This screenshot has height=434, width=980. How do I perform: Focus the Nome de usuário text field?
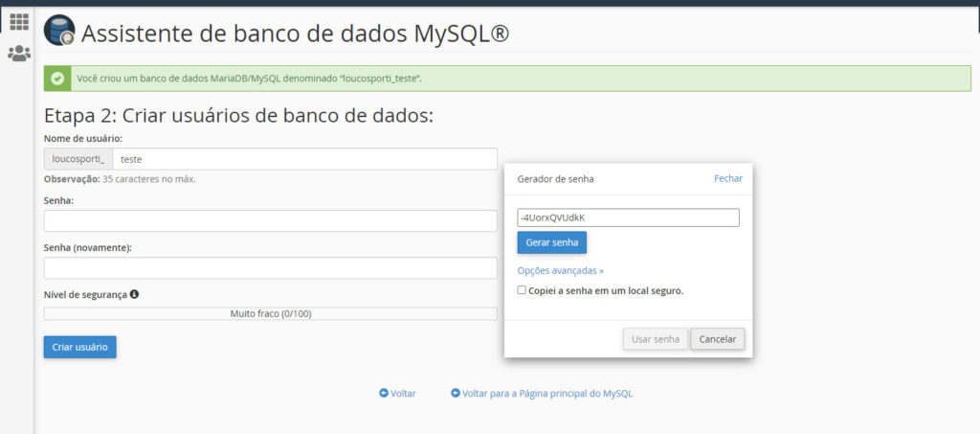coord(304,159)
